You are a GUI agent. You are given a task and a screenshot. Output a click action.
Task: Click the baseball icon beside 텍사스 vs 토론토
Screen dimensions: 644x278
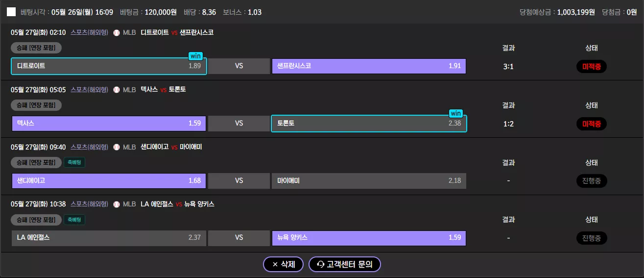[x=117, y=90]
